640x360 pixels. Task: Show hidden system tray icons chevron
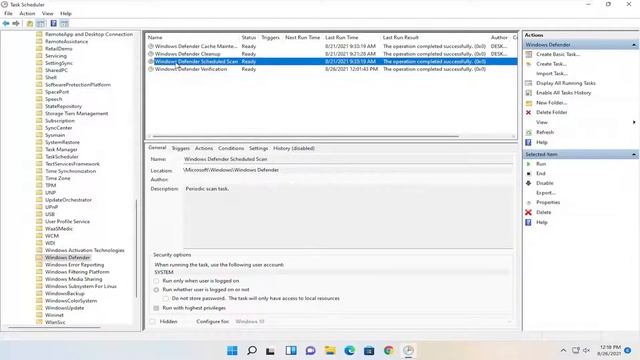563,350
